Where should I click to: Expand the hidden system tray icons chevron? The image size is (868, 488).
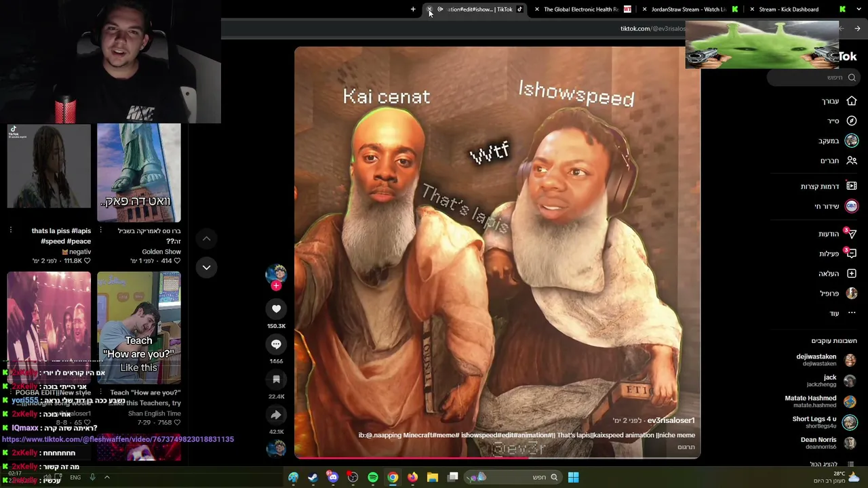pyautogui.click(x=106, y=477)
